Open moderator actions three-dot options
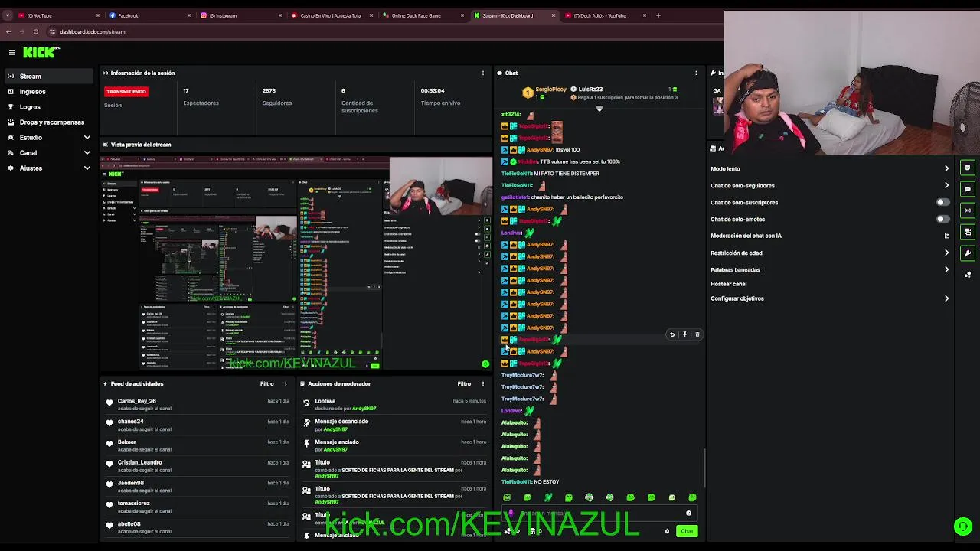Screen dimensions: 980x551 (x=482, y=383)
